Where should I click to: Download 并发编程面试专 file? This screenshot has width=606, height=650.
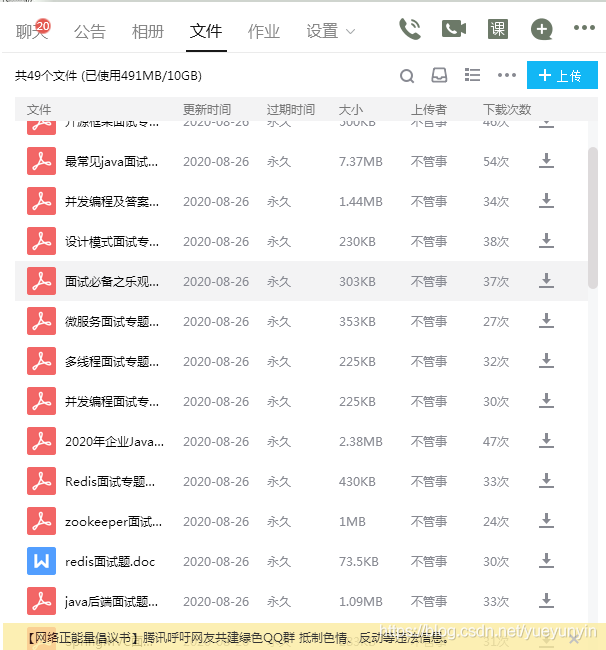pos(546,401)
